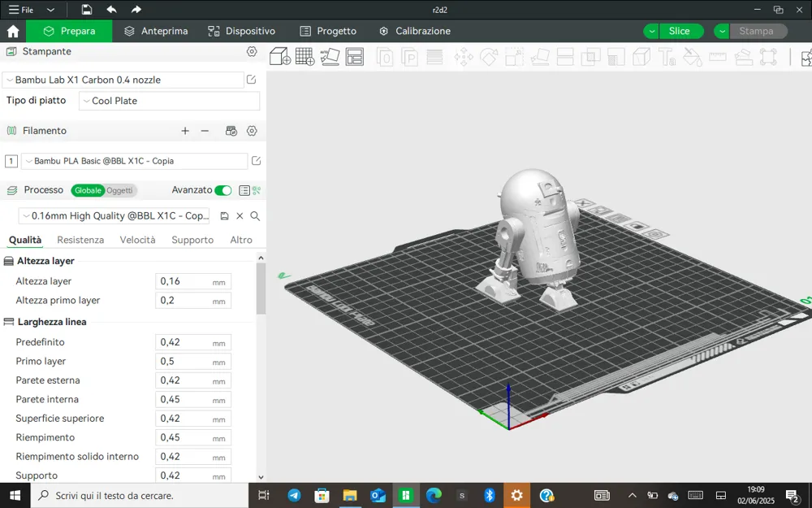Add a filament with the plus icon
Screen dimensions: 812x508
pyautogui.click(x=185, y=131)
